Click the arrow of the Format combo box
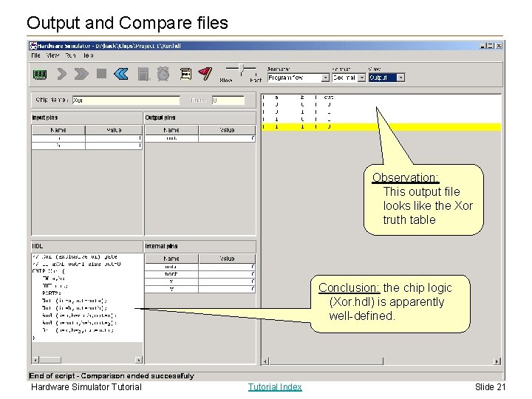Screen dimensions: 532x399 pyautogui.click(x=361, y=78)
